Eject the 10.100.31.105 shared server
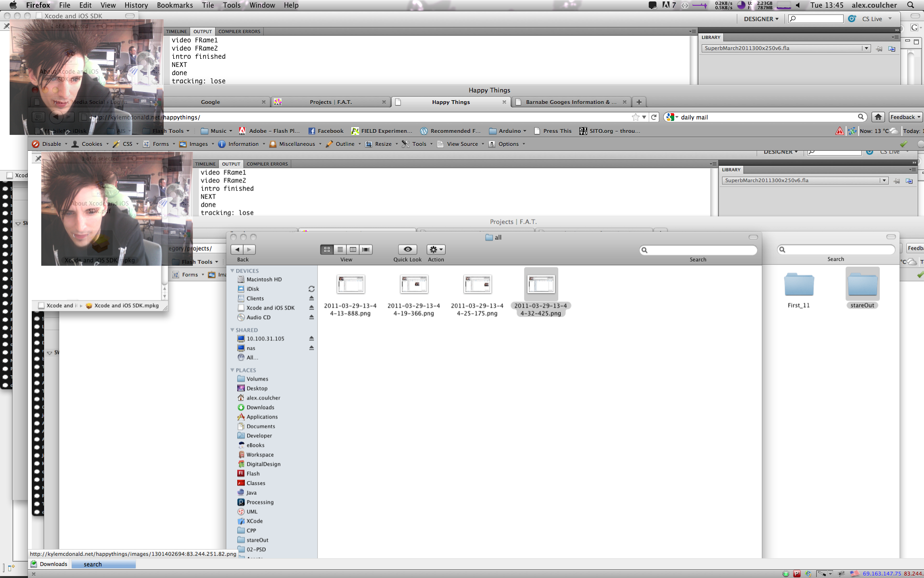924x578 pixels. 311,339
